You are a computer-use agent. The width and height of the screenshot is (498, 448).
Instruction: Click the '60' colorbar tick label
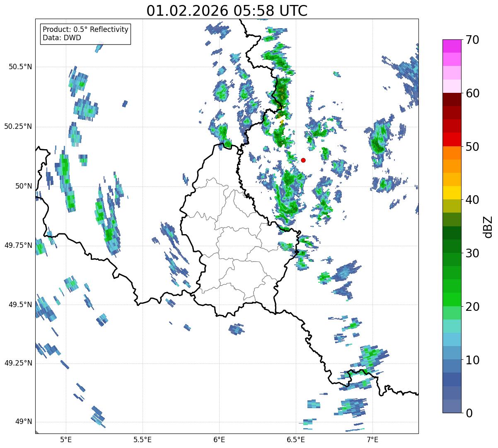472,93
